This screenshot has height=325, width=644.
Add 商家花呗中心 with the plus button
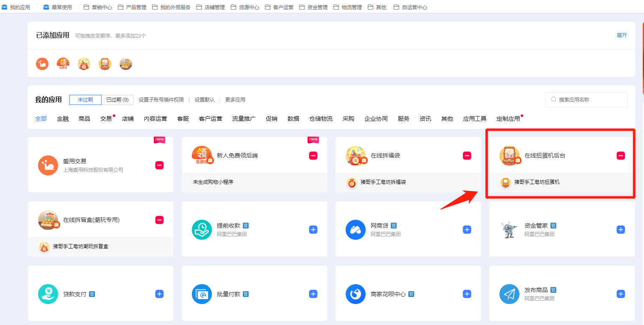[x=467, y=294]
